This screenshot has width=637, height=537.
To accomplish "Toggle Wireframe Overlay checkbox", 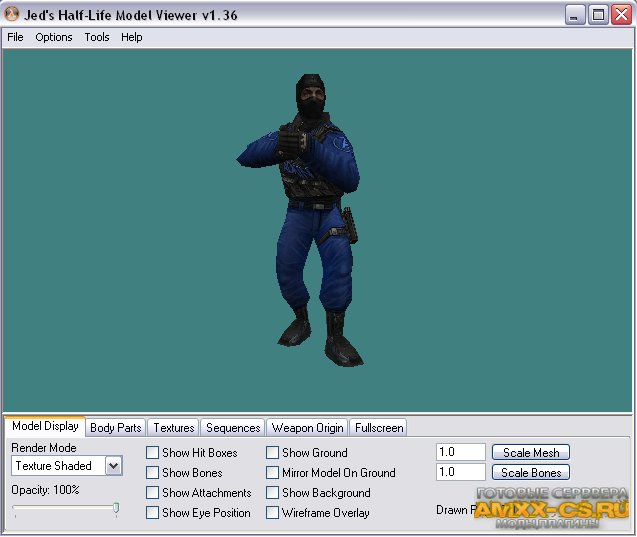I will coord(272,512).
